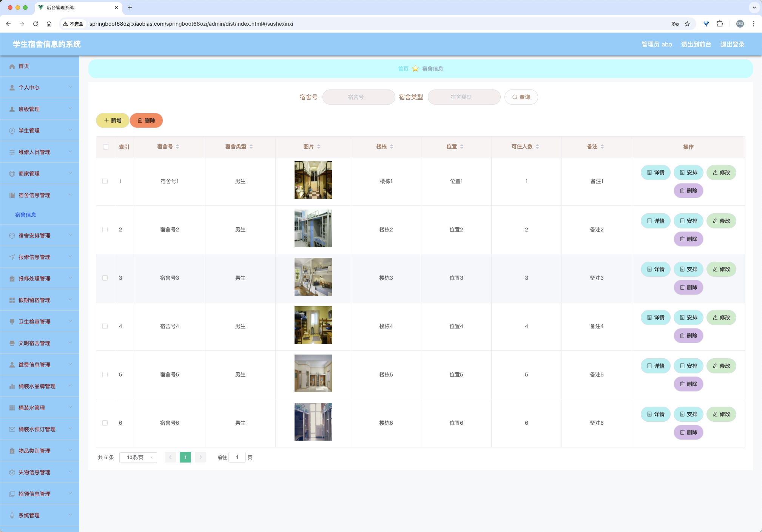
Task: Switch to the 后台管理系统 browser tab
Action: pyautogui.click(x=78, y=8)
